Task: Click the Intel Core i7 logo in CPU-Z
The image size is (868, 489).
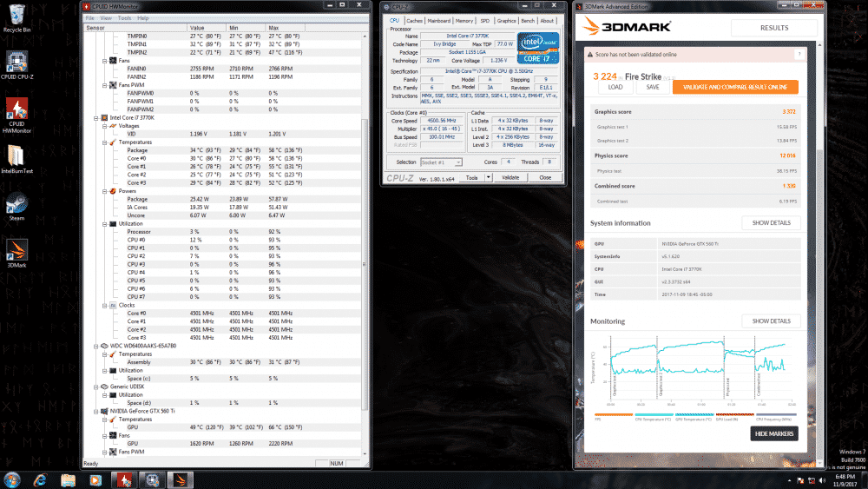Action: [537, 48]
